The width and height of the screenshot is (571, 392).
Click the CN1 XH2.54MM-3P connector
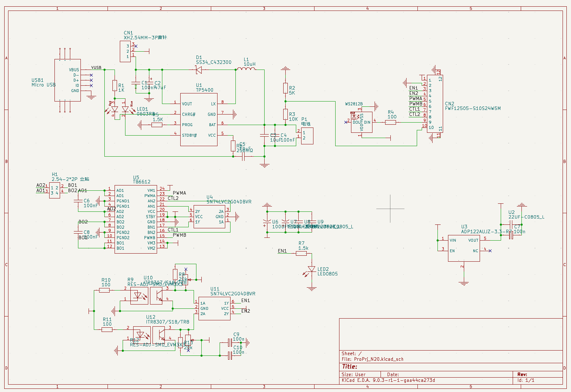point(125,52)
